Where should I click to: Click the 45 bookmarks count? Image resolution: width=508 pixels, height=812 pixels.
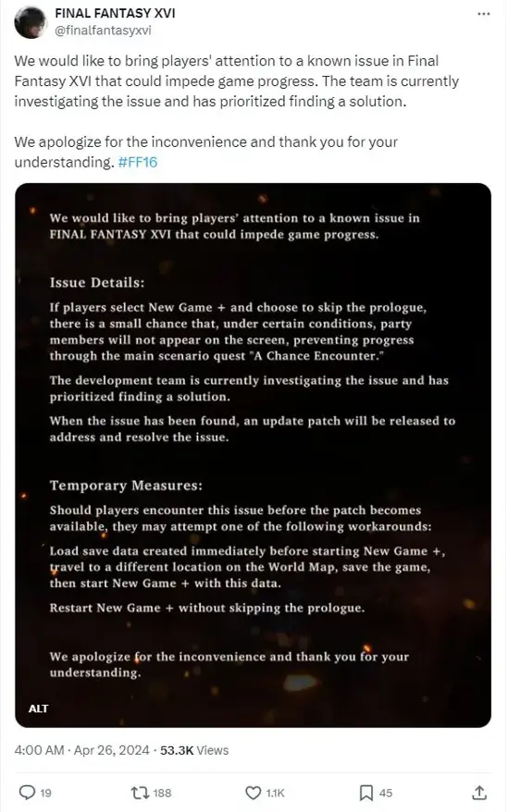[386, 793]
